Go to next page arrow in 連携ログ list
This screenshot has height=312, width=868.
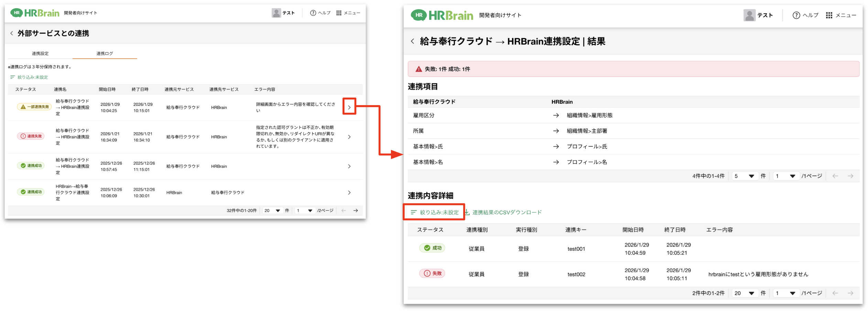pyautogui.click(x=356, y=211)
